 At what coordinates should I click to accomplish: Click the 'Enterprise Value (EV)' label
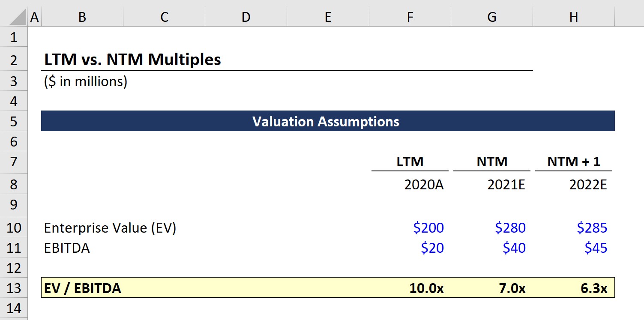[x=110, y=227]
